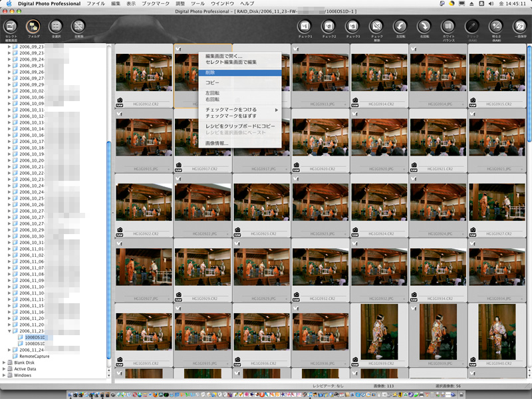Choose 削除 (delete) in context menu
Screen dimensions: 532x399
(x=240, y=72)
